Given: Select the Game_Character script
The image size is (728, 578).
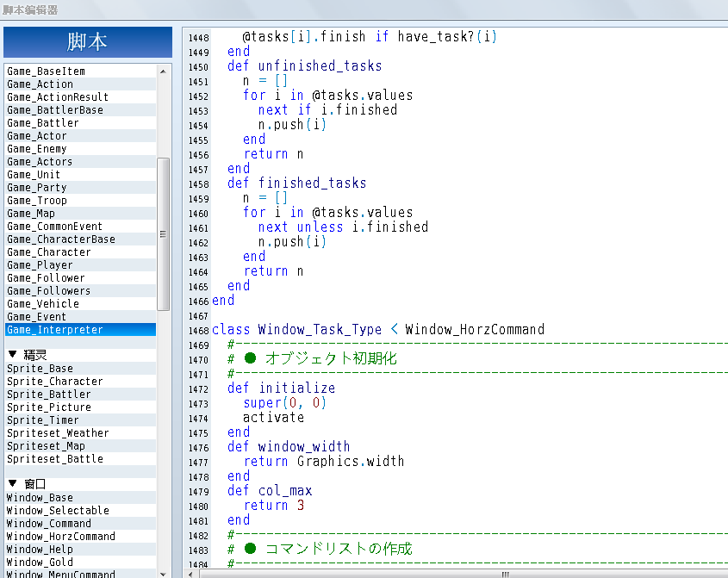Looking at the screenshot, I should pos(80,252).
